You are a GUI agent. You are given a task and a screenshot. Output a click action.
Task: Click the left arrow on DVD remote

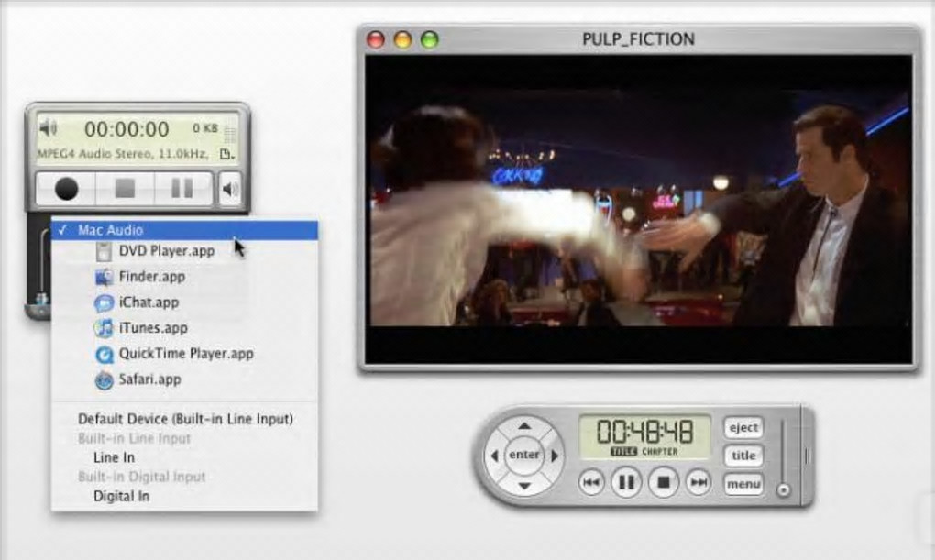click(494, 456)
